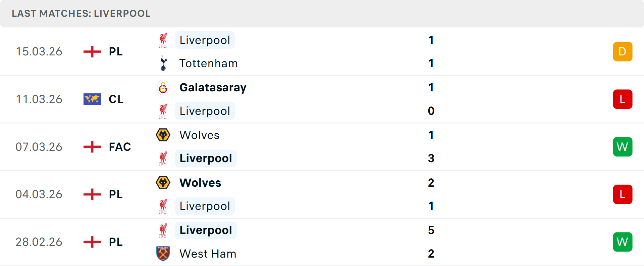Viewport: 644px width, 266px height.
Task: Toggle the yellow D draw result badge
Action: click(623, 51)
